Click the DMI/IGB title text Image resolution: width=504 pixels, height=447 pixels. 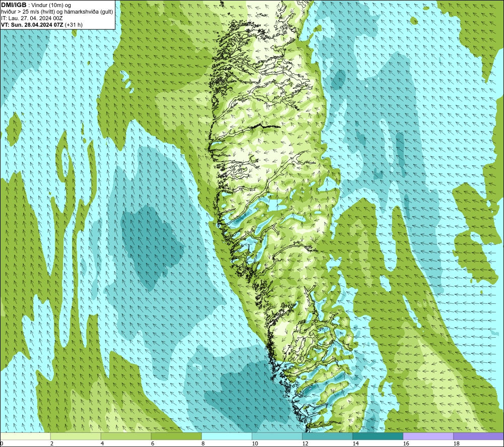(x=14, y=5)
